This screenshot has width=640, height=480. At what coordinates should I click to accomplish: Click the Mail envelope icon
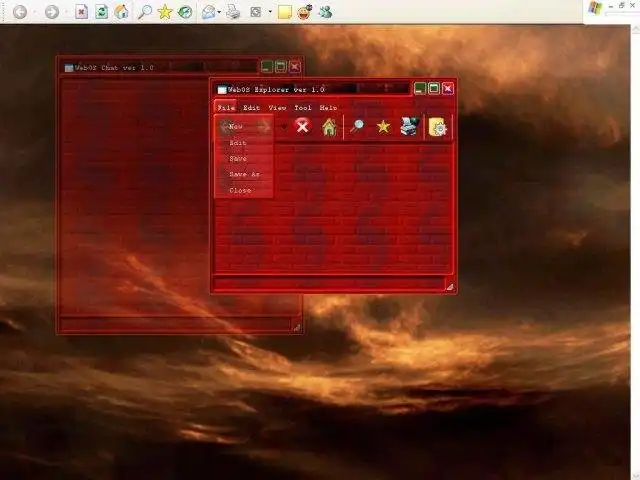(x=209, y=12)
